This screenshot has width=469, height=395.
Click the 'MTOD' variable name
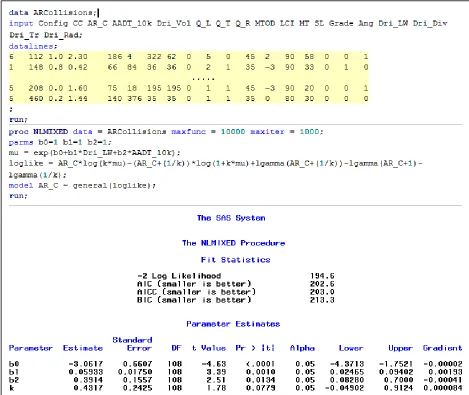265,23
